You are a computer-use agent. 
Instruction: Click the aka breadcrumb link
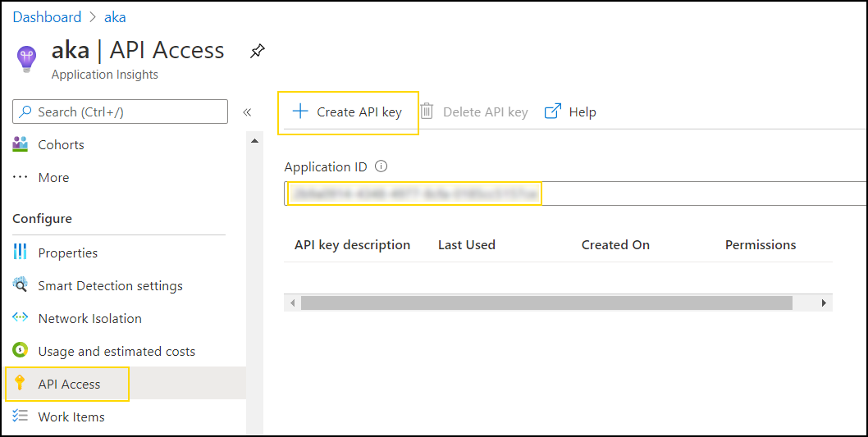click(x=115, y=17)
